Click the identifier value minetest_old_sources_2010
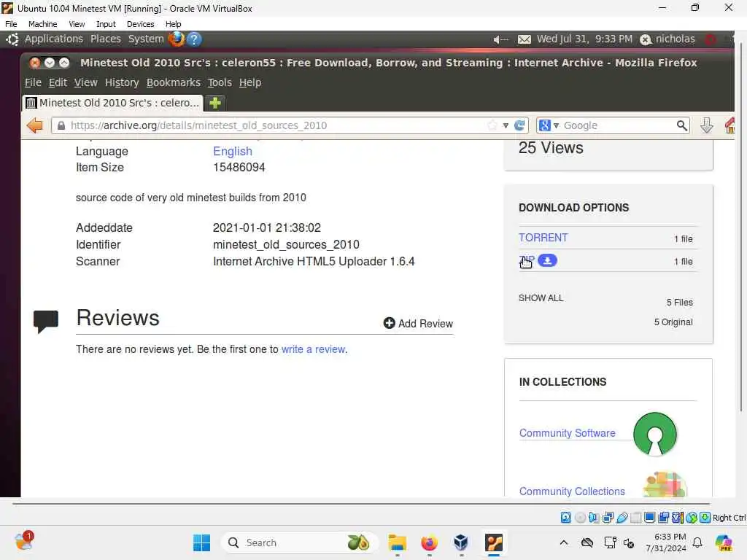 [286, 244]
